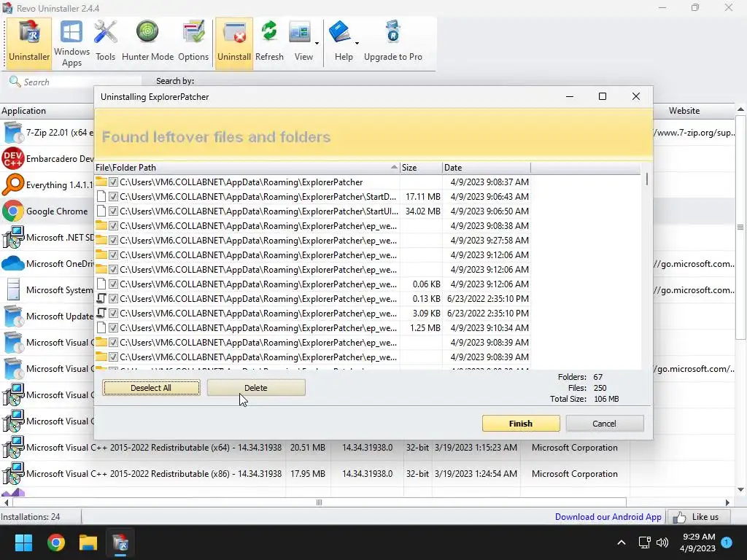Viewport: 747px width, 560px height.
Task: Click the main list vertical scrollbar thumb
Action: [x=740, y=227]
